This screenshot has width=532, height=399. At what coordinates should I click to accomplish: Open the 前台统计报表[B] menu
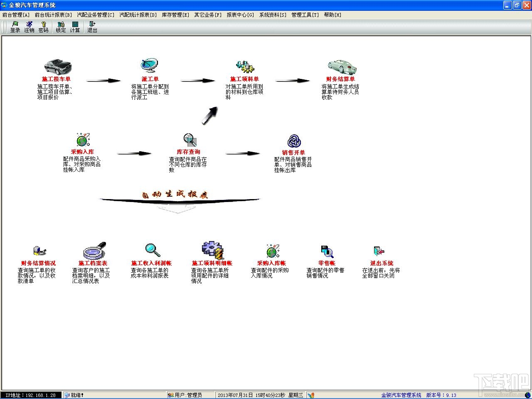54,15
